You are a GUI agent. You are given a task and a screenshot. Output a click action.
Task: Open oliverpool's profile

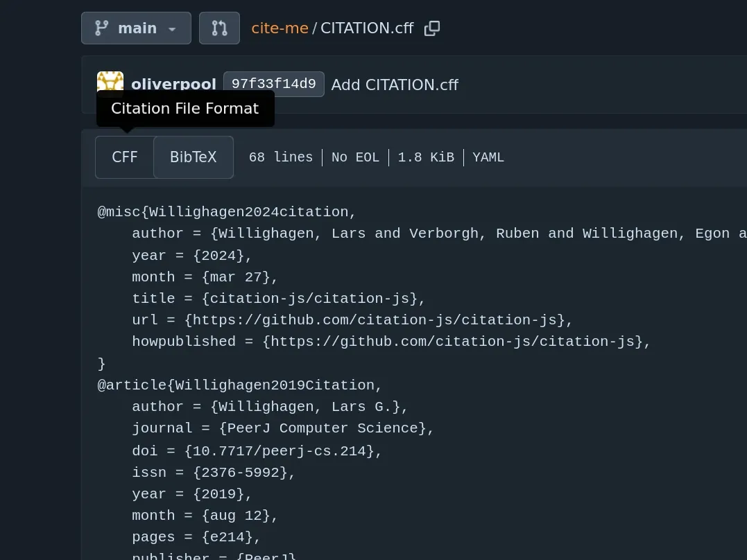[173, 84]
